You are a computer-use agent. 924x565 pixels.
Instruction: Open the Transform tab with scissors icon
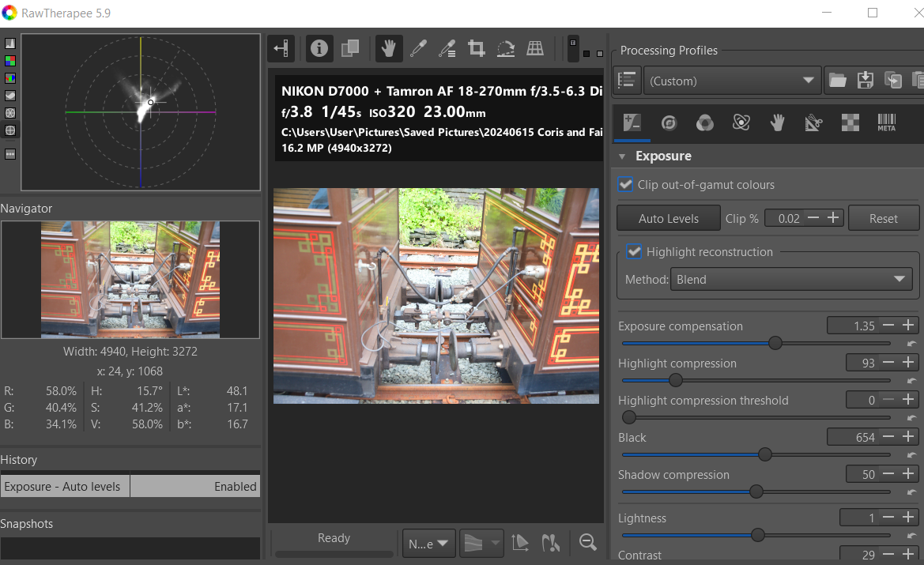tap(813, 122)
